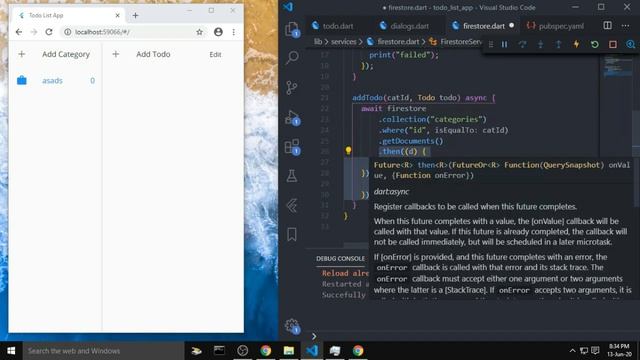Open the editor More Actions ellipsis
Viewport: 640px width, 360px height.
[625, 26]
